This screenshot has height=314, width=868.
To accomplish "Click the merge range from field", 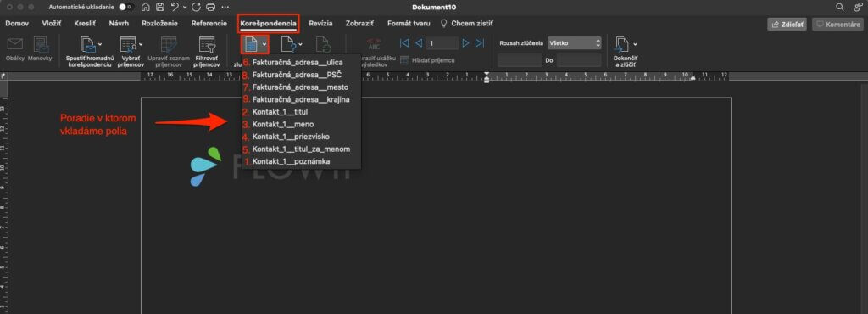I will click(520, 60).
